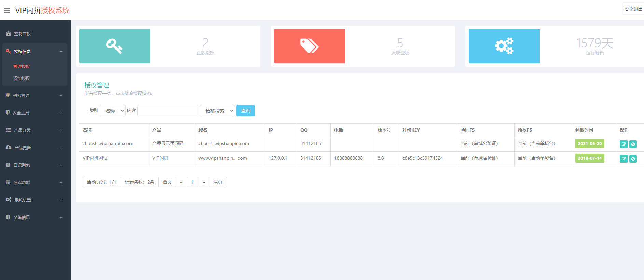Open the 类别 名称 dropdown

click(x=113, y=111)
